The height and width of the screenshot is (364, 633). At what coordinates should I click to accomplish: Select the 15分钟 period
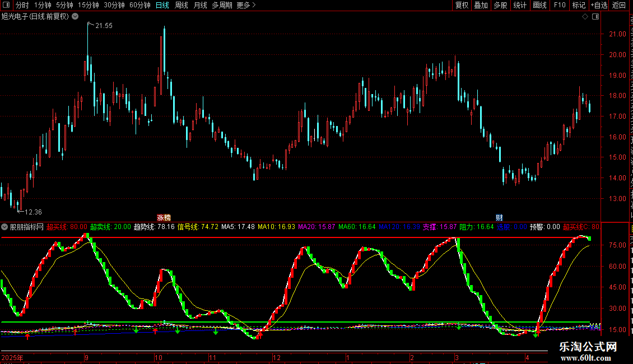click(x=89, y=5)
